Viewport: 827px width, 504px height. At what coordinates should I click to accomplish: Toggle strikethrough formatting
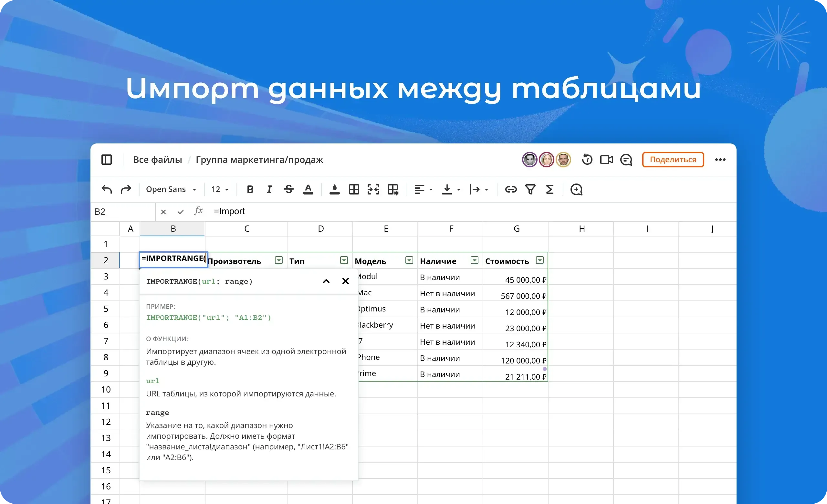pyautogui.click(x=288, y=189)
